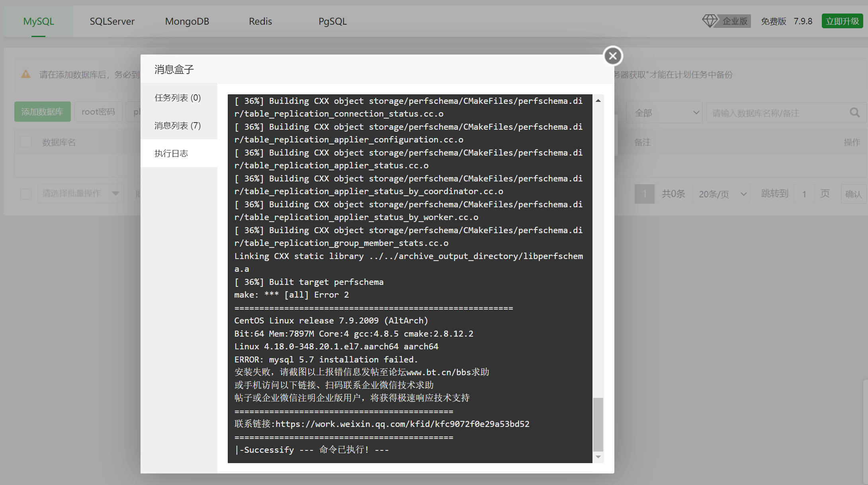Click the 数据库名 column header
This screenshot has width=868, height=485.
tap(59, 142)
